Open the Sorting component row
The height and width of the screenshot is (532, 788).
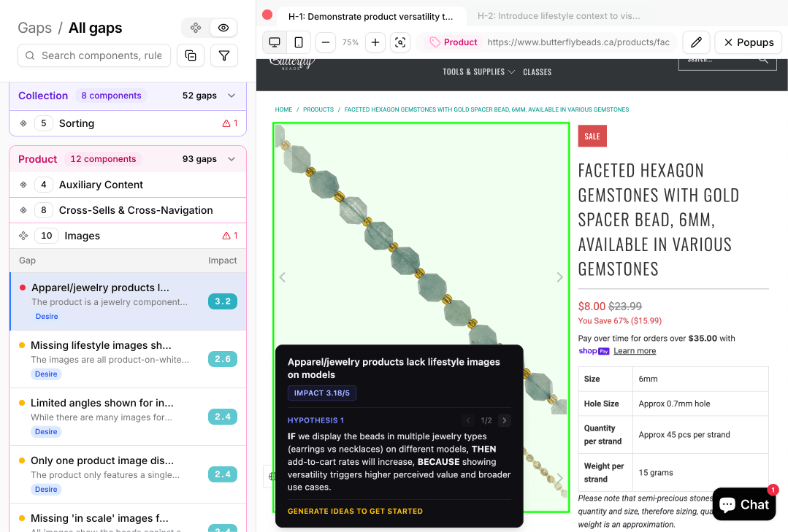coord(128,123)
